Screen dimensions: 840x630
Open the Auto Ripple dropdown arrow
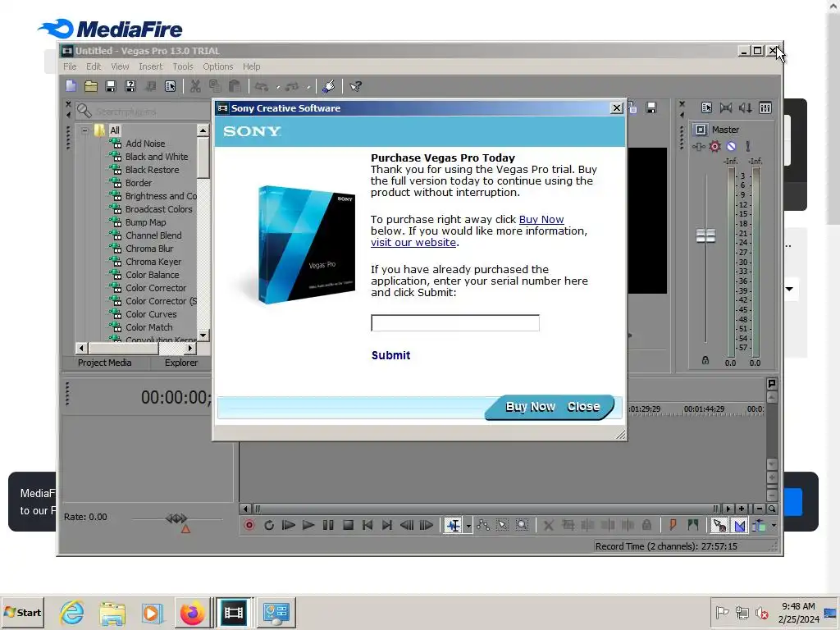(x=774, y=526)
